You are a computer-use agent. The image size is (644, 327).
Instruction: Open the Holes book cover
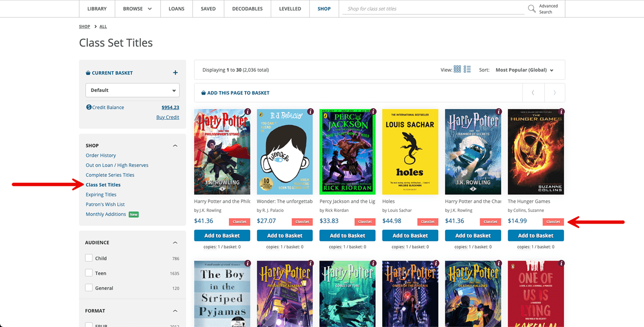click(x=410, y=152)
